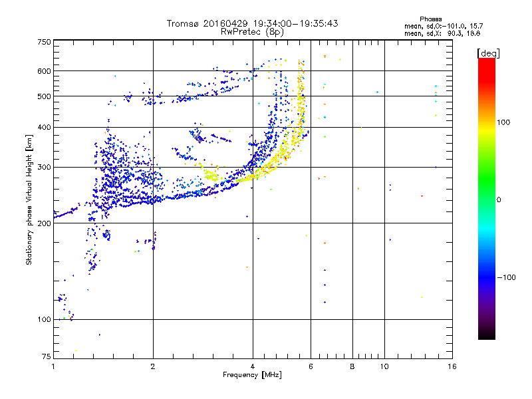Image resolution: width=532 pixels, height=399 pixels.
Task: Click the plot title 'Tromsø 20160429 19:34:00-19:35:43'
Action: (252, 23)
